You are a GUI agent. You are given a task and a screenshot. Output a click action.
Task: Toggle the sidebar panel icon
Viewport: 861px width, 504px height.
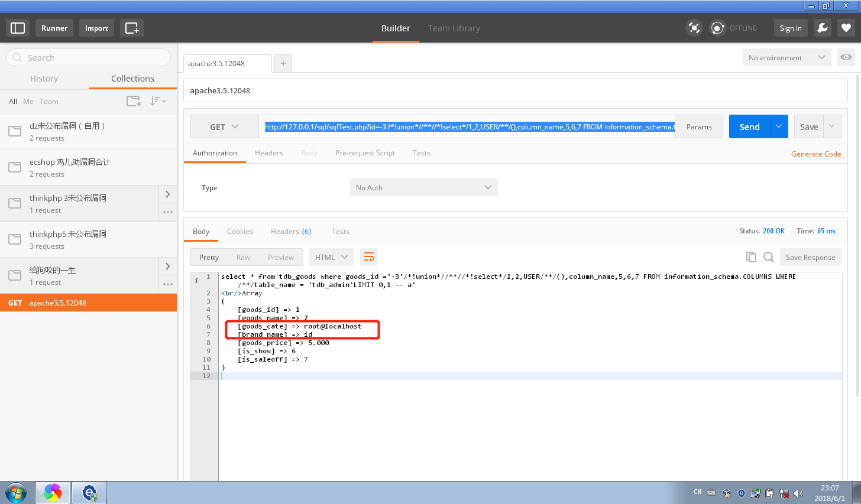click(x=18, y=28)
